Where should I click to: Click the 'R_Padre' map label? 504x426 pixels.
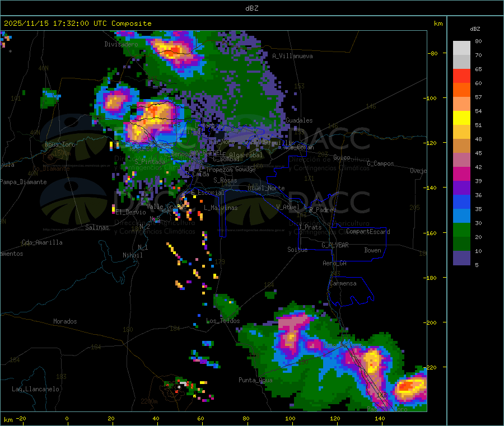pyautogui.click(x=321, y=210)
